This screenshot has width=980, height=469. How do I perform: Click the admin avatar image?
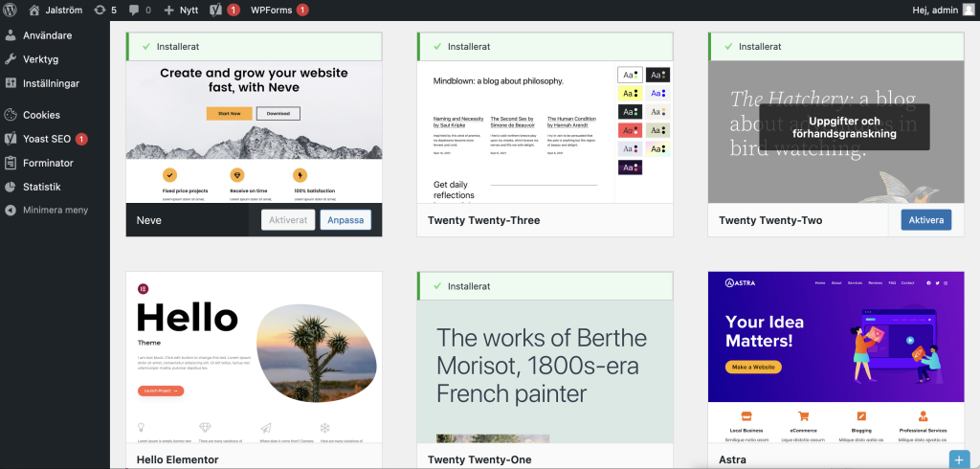969,10
